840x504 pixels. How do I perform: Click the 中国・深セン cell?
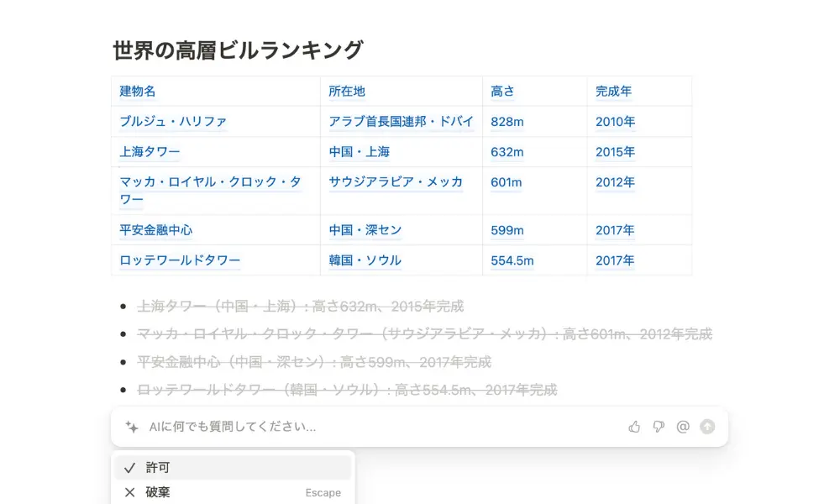(402, 230)
